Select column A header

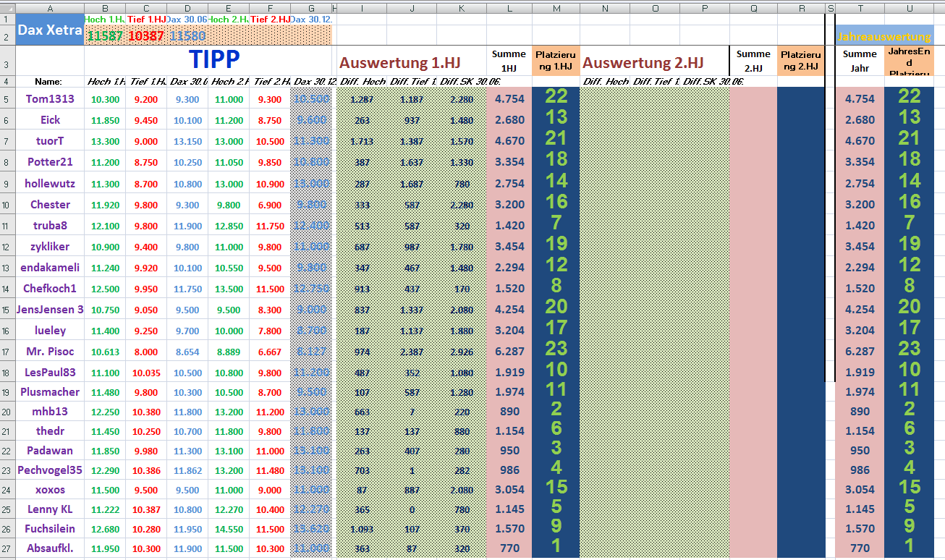[50, 7]
